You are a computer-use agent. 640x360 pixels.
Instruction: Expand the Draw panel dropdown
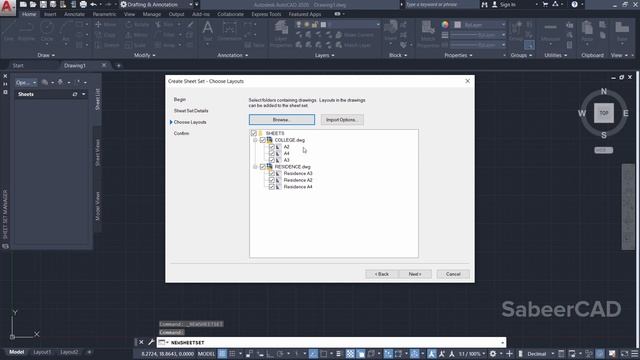46,55
